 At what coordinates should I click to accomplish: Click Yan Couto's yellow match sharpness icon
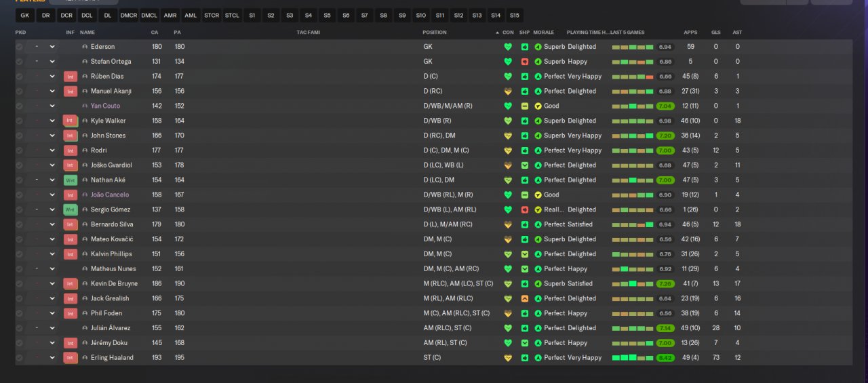(525, 106)
